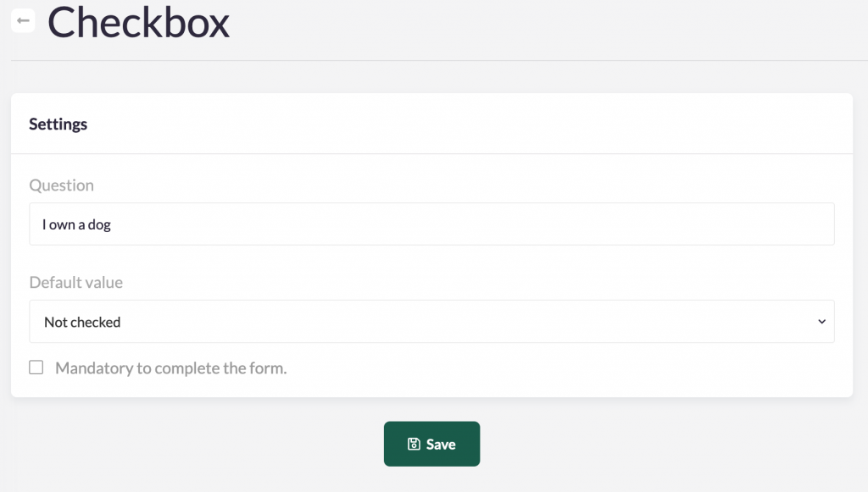Click the 'Default value' field label

tap(75, 283)
